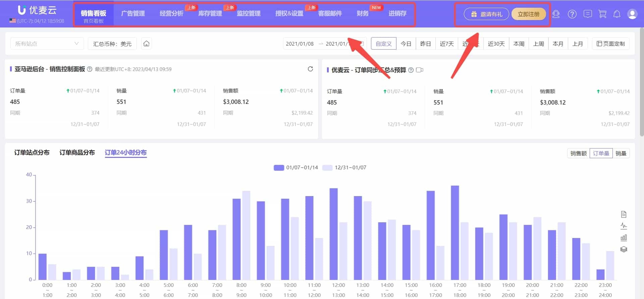Open the date range start 2021/01/08
Image resolution: width=644 pixels, height=299 pixels.
[300, 44]
